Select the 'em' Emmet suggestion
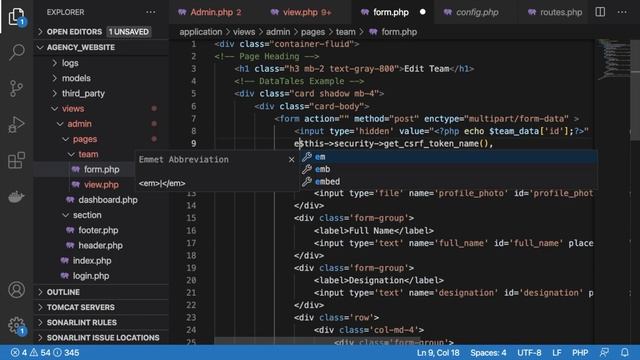 coord(449,157)
